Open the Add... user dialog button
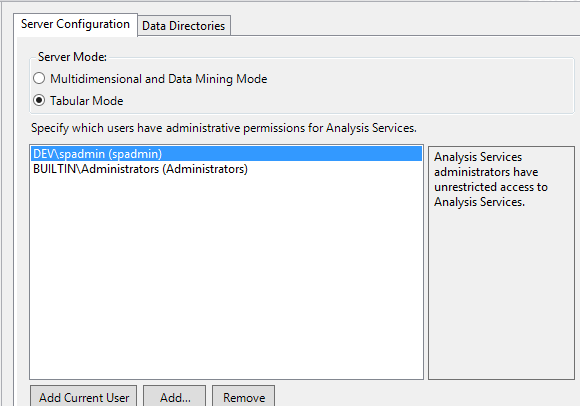This screenshot has width=580, height=406. click(175, 397)
